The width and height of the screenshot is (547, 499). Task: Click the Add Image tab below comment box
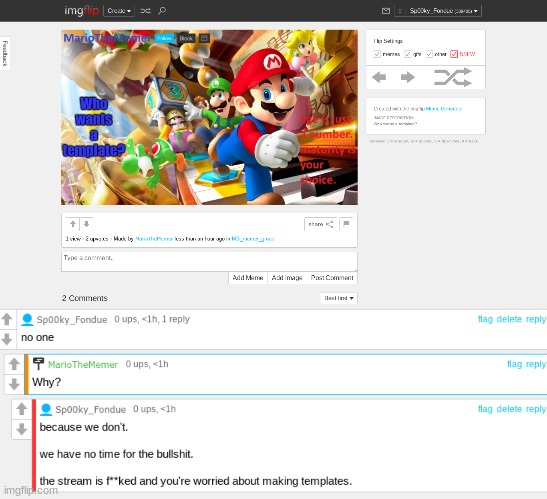[x=287, y=278]
